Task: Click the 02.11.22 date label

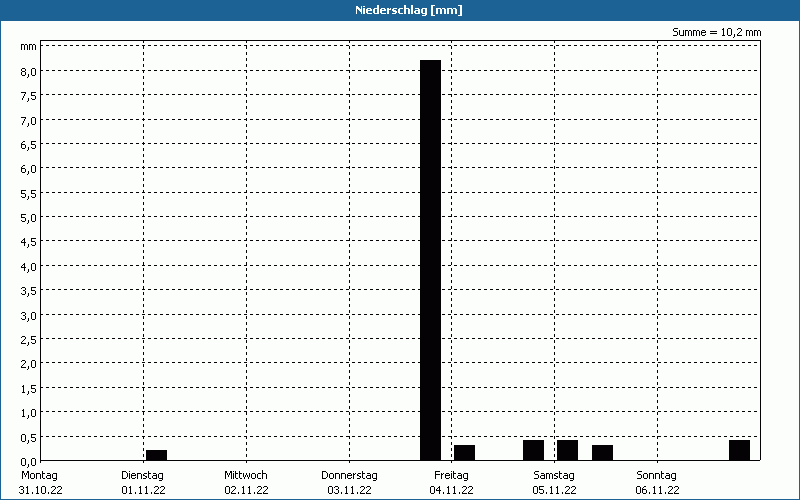Action: pos(246,490)
